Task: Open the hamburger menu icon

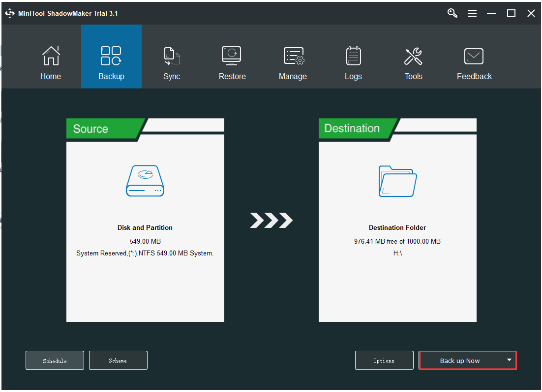Action: (472, 13)
